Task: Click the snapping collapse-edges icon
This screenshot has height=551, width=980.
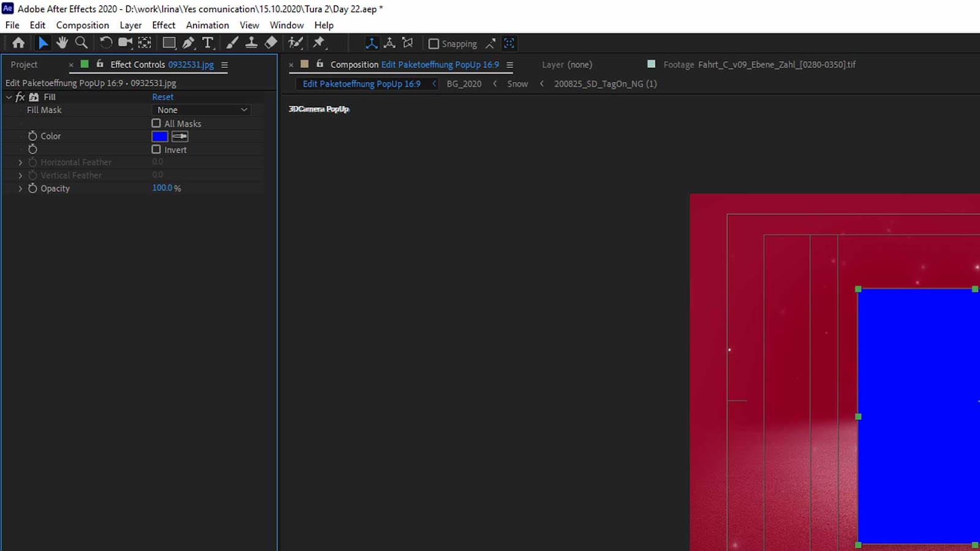Action: tap(491, 43)
